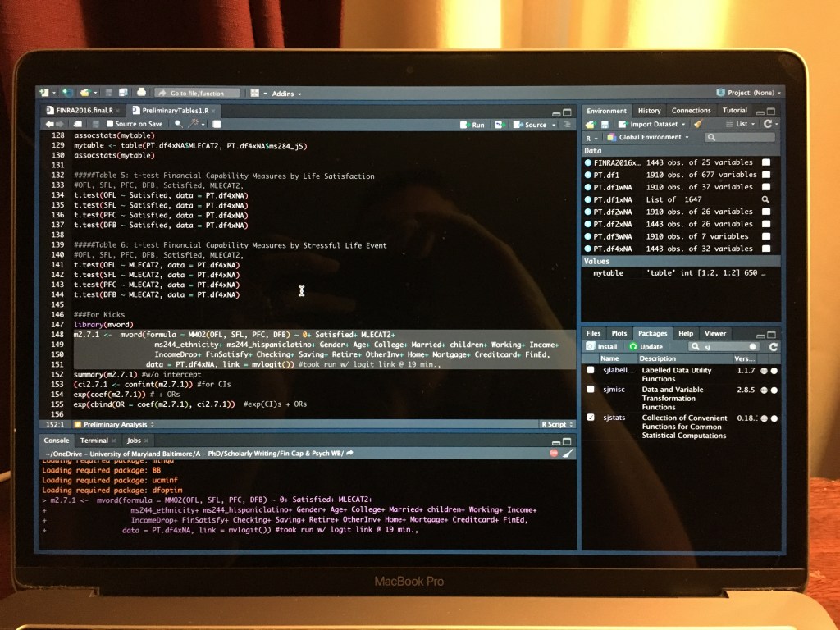Screen dimensions: 840x630
Task: Check the sjmisc package checkbox
Action: (591, 390)
